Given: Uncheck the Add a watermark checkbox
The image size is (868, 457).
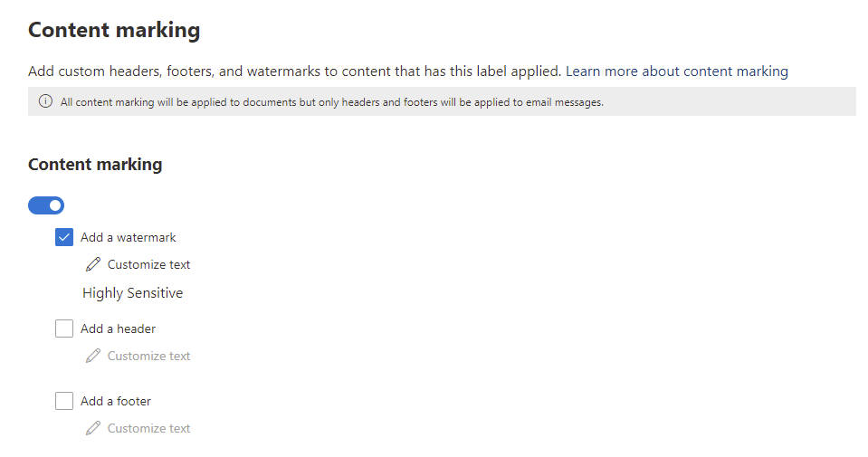Looking at the screenshot, I should click(x=64, y=238).
